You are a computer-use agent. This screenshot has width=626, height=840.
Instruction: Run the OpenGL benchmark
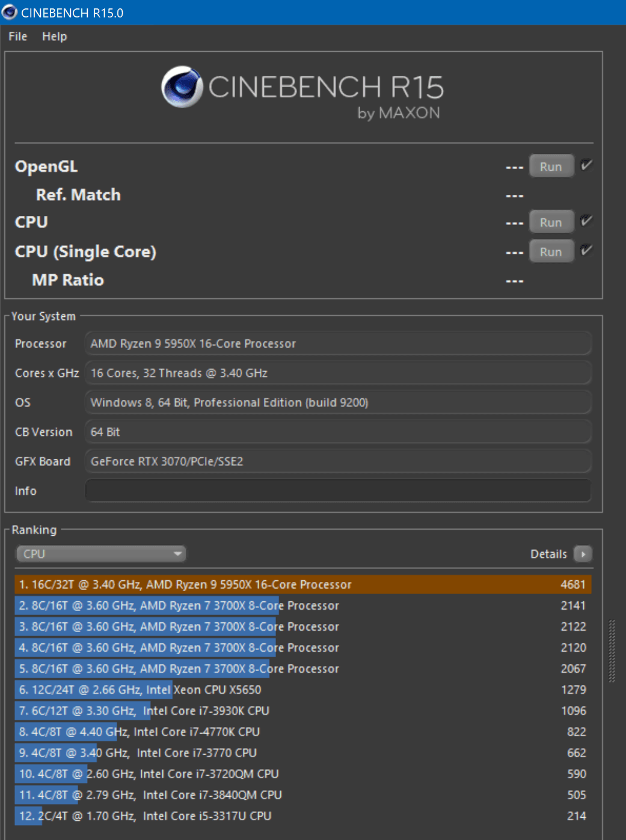(551, 167)
